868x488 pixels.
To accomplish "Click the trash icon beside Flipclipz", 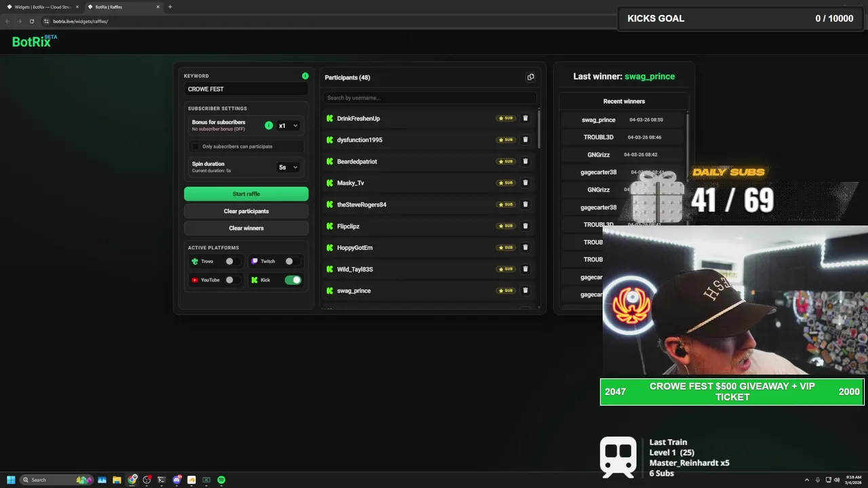I will [x=525, y=226].
